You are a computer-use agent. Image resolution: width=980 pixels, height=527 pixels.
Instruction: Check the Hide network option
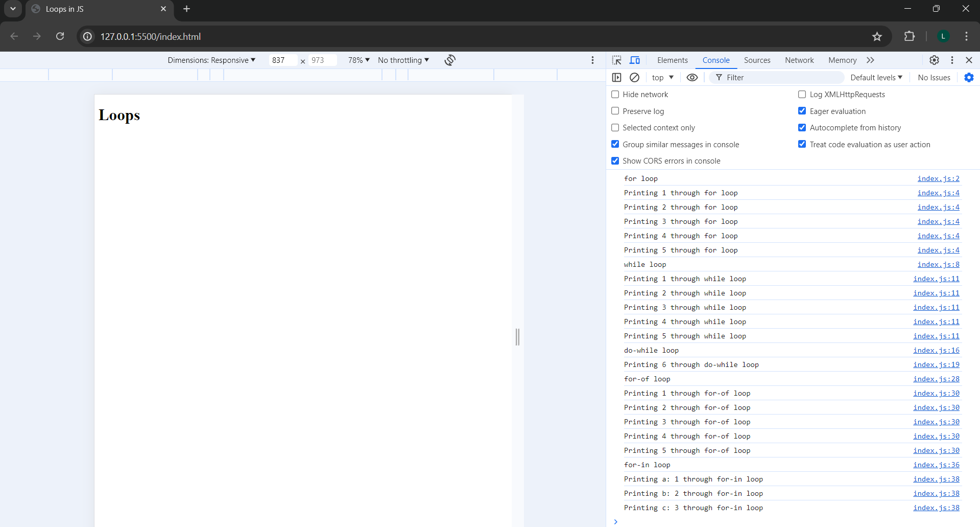point(615,95)
